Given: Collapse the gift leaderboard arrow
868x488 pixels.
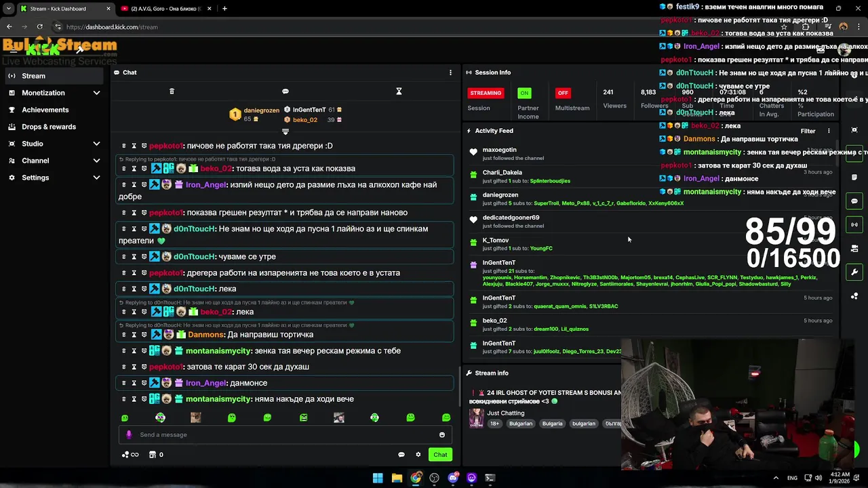Looking at the screenshot, I should pyautogui.click(x=285, y=131).
